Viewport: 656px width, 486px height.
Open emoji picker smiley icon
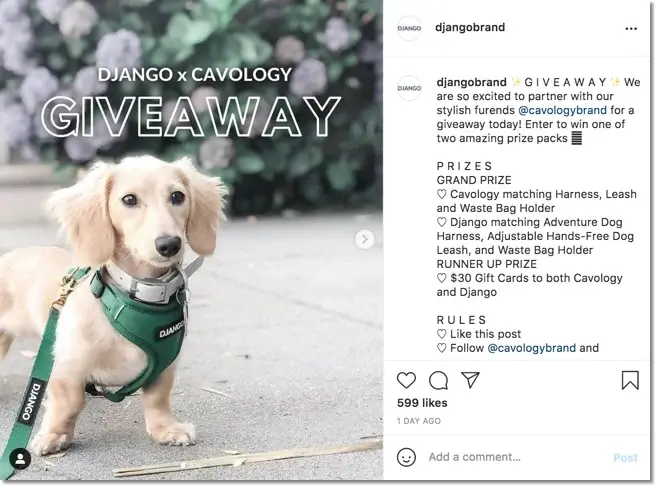tap(406, 457)
